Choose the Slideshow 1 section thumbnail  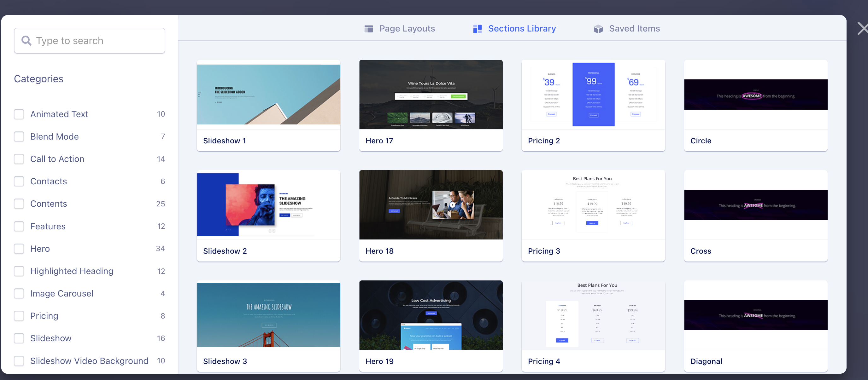[x=268, y=95]
